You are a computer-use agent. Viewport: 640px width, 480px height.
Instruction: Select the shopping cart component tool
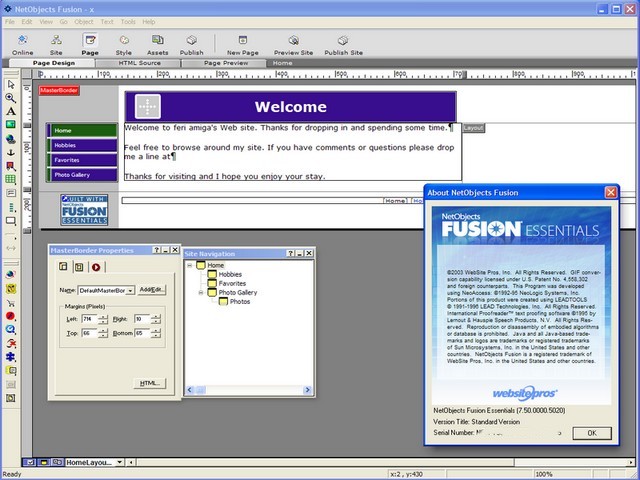(11, 303)
